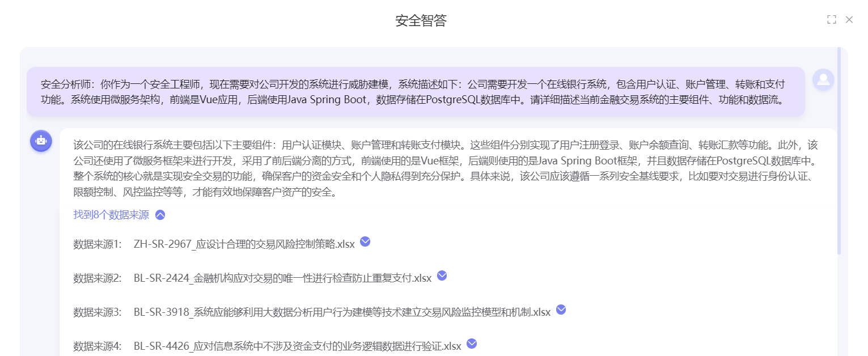Click the vertical scrollbar thumb
Image resolution: width=868 pixels, height=356 pixels.
click(839, 151)
